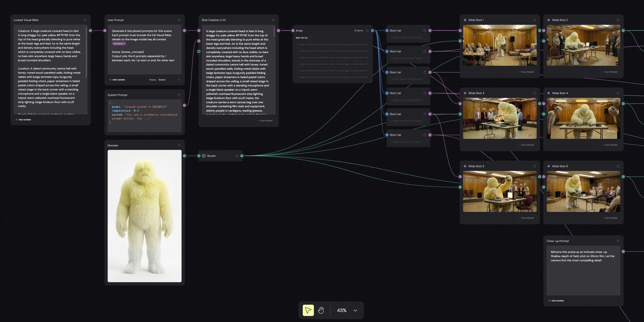The height and width of the screenshot is (322, 644).
Task: Collapse the JSON block in System Prompt
Action: [112, 103]
